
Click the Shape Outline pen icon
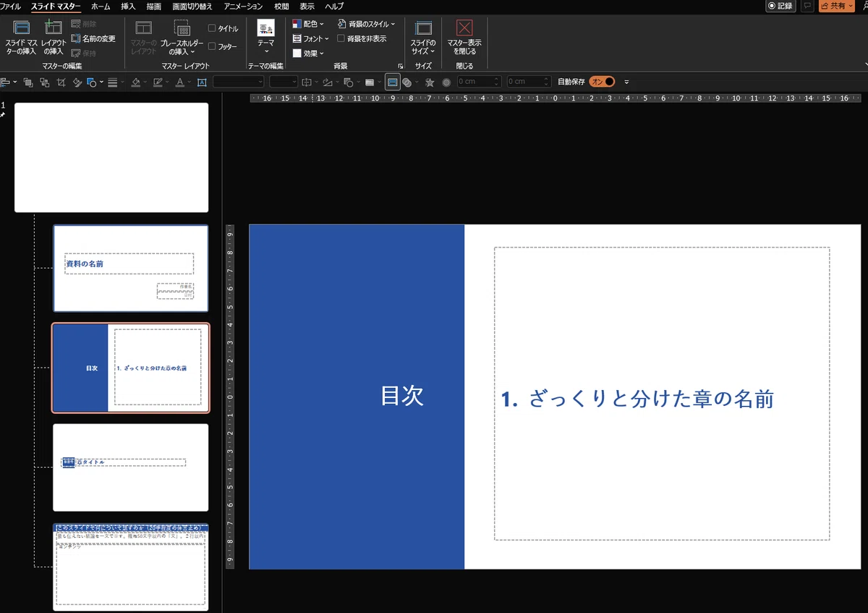pyautogui.click(x=158, y=82)
